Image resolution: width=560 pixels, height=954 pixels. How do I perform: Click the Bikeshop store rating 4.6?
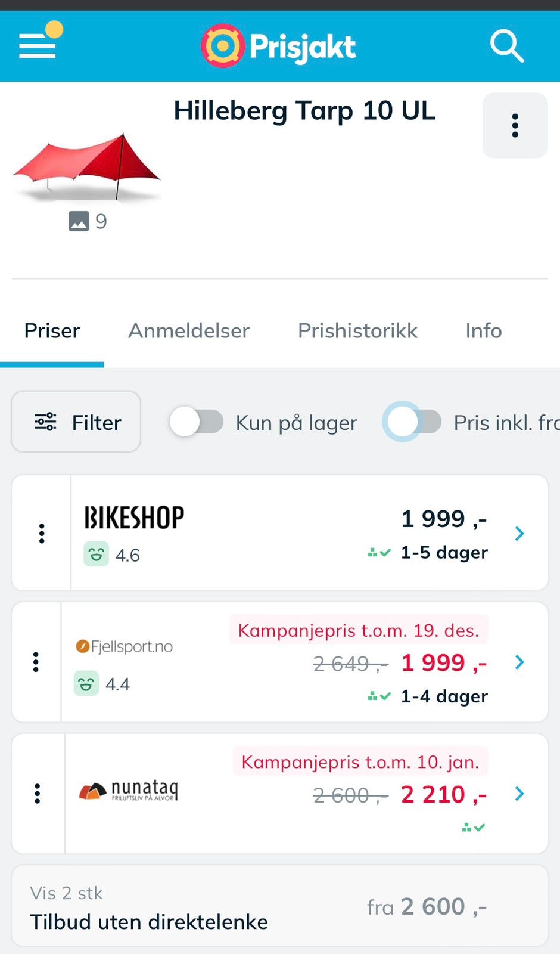pos(113,555)
